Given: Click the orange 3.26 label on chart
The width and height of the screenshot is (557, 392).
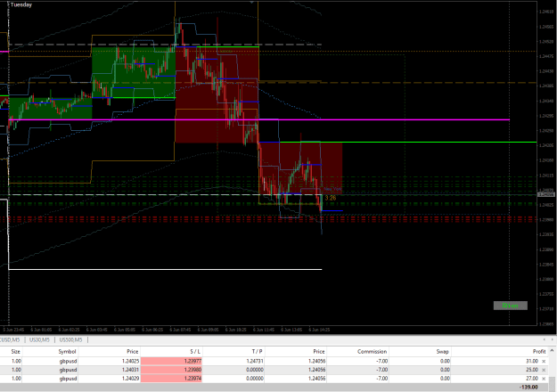Looking at the screenshot, I should pyautogui.click(x=331, y=198).
